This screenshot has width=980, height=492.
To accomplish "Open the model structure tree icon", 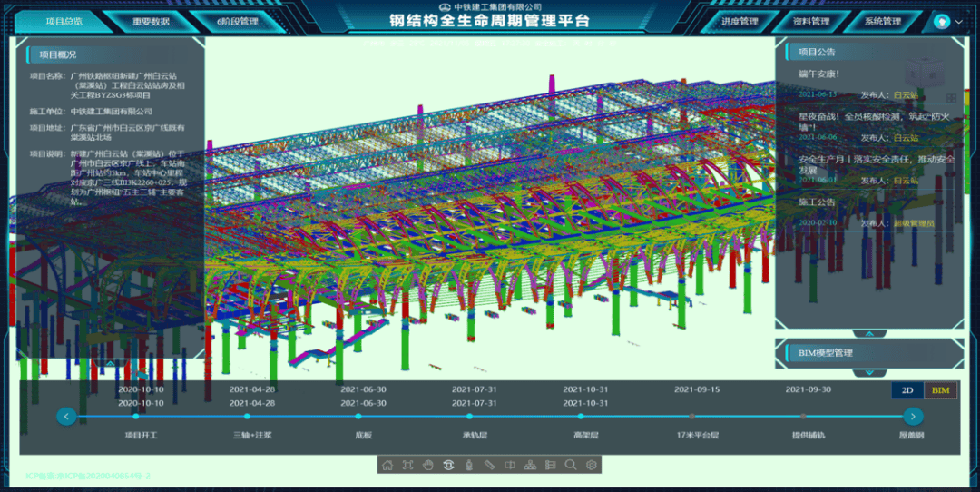I will coord(530,465).
